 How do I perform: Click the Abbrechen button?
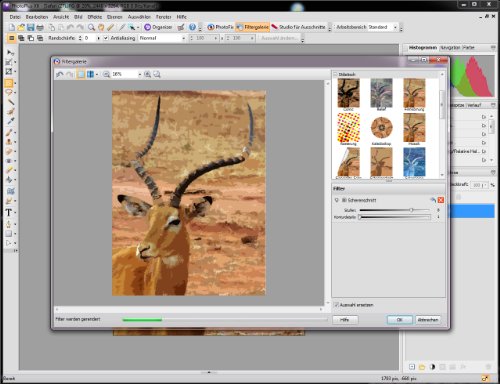pyautogui.click(x=428, y=320)
